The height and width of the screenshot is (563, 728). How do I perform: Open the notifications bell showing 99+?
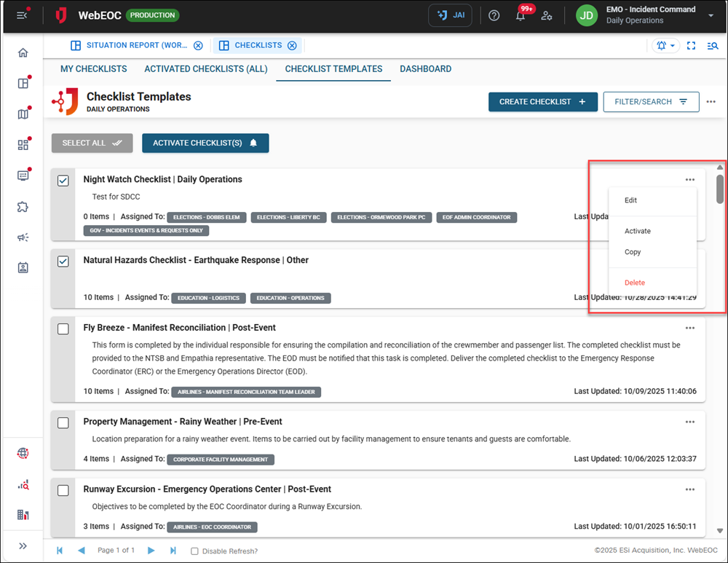click(x=521, y=15)
